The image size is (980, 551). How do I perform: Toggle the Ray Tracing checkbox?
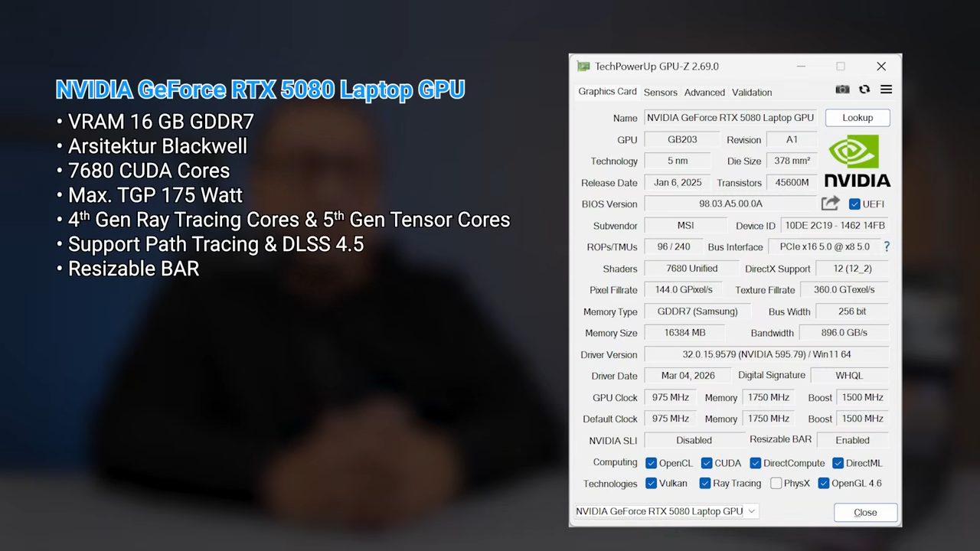click(705, 483)
